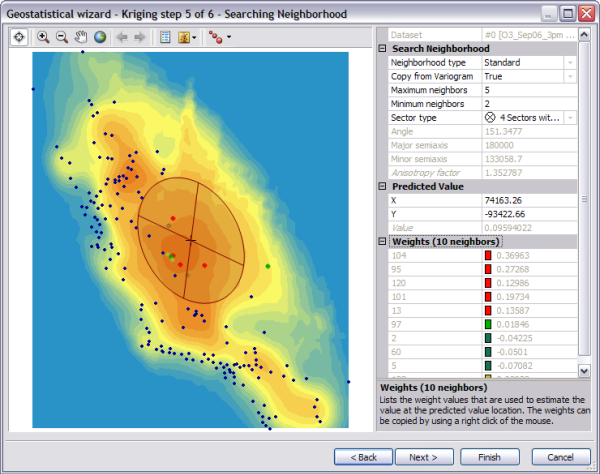This screenshot has width=600, height=474.
Task: Edit the X coordinate value field
Action: tap(529, 200)
